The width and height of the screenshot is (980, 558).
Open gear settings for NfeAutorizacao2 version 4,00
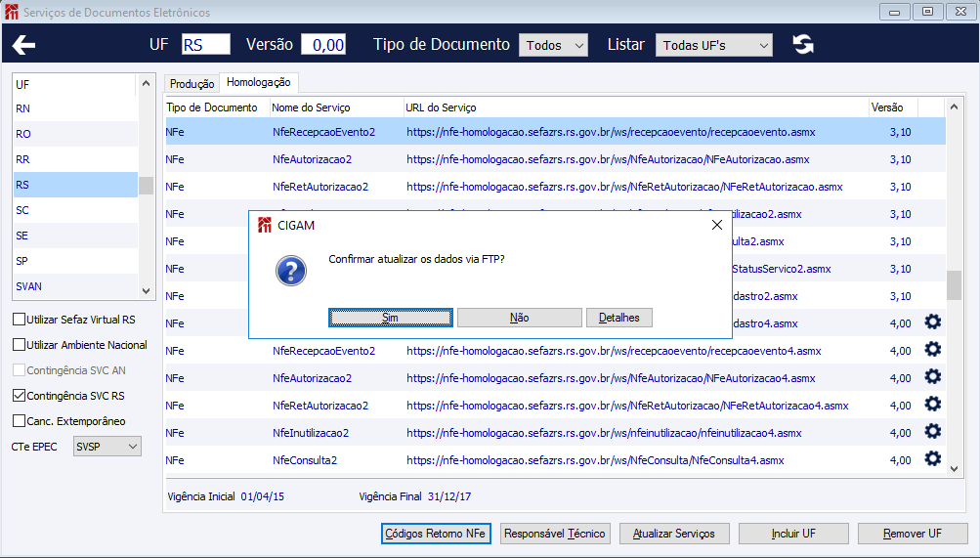(932, 377)
